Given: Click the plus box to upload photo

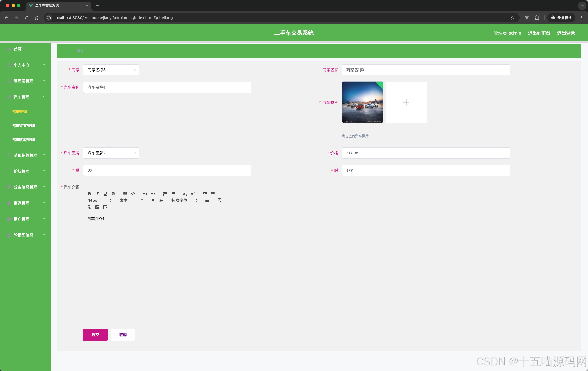Looking at the screenshot, I should [x=406, y=102].
